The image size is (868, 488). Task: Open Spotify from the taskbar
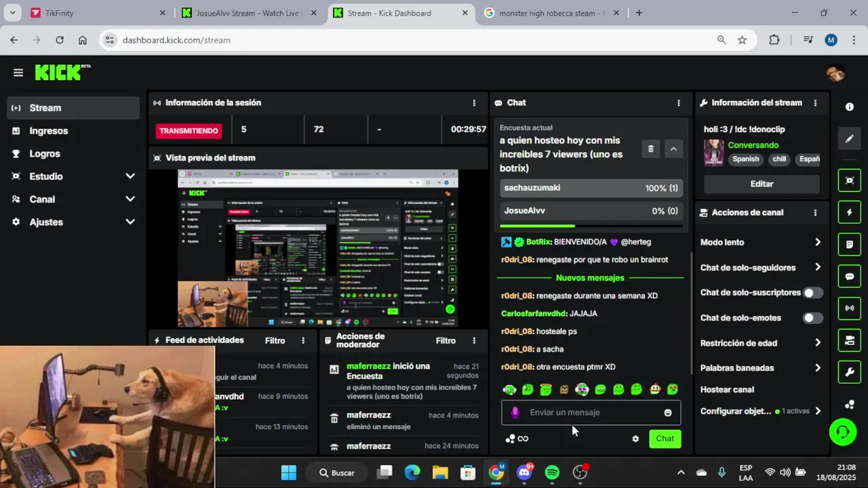[552, 472]
